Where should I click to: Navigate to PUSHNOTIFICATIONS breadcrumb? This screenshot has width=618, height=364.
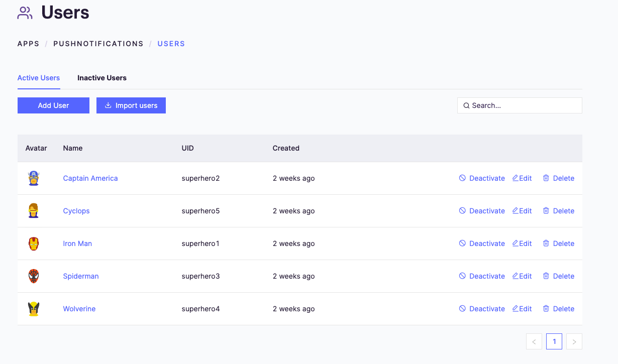tap(98, 44)
